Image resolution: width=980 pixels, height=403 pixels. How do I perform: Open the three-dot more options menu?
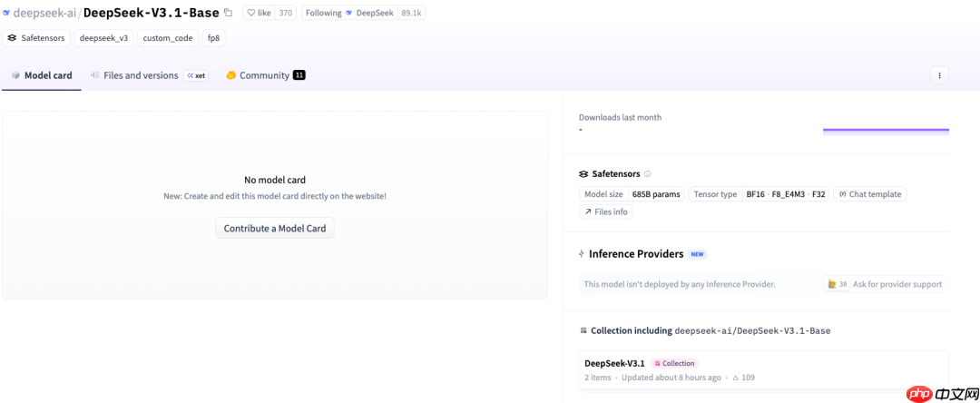939,75
